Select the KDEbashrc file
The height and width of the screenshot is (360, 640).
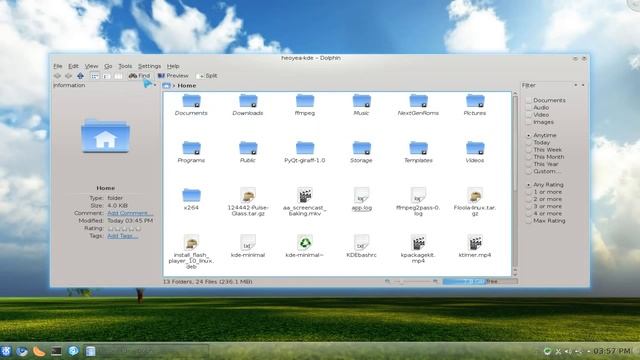click(361, 247)
